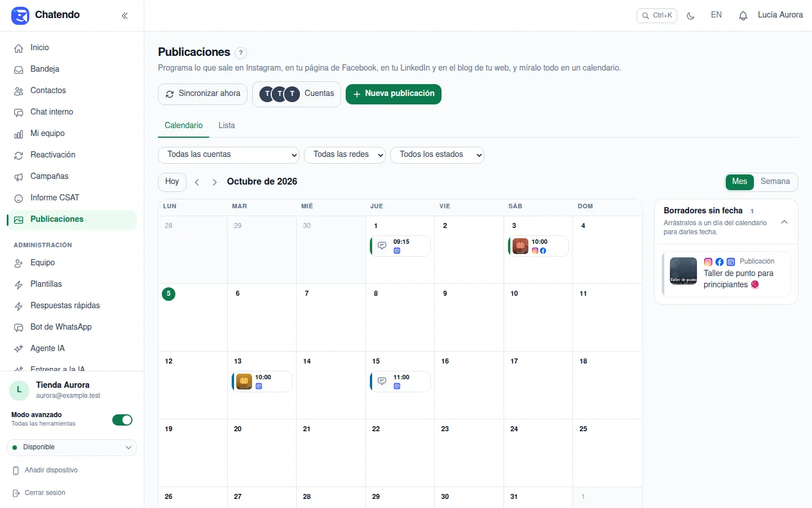Switch language with EN button
This screenshot has width=812, height=508.
click(716, 15)
